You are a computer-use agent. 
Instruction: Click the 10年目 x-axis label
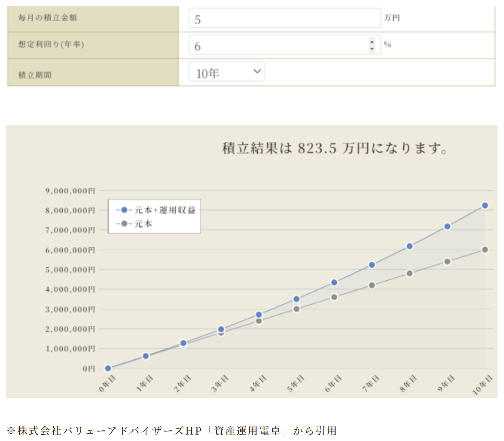tap(482, 385)
